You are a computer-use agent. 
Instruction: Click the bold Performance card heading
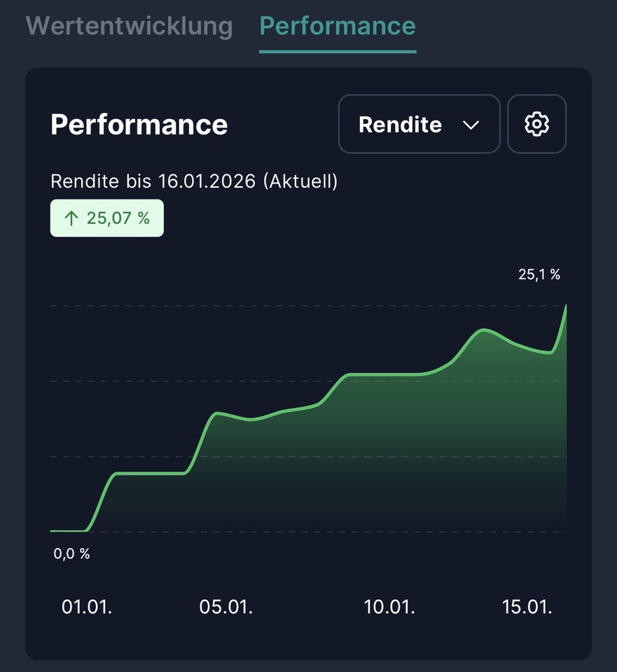pos(139,125)
